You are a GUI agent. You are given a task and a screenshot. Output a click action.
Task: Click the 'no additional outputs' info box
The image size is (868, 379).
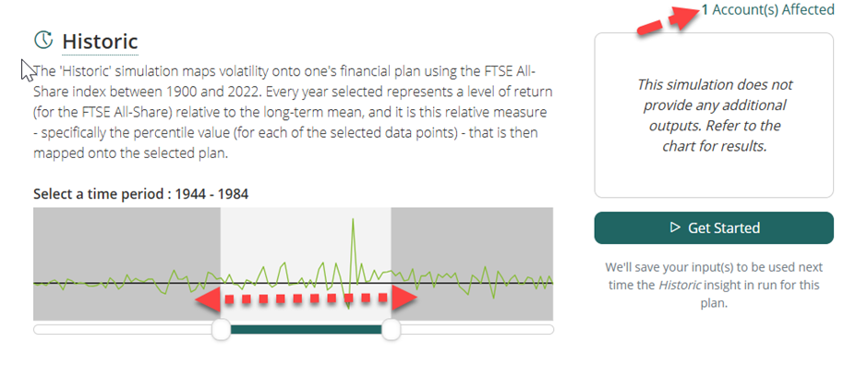coord(714,116)
